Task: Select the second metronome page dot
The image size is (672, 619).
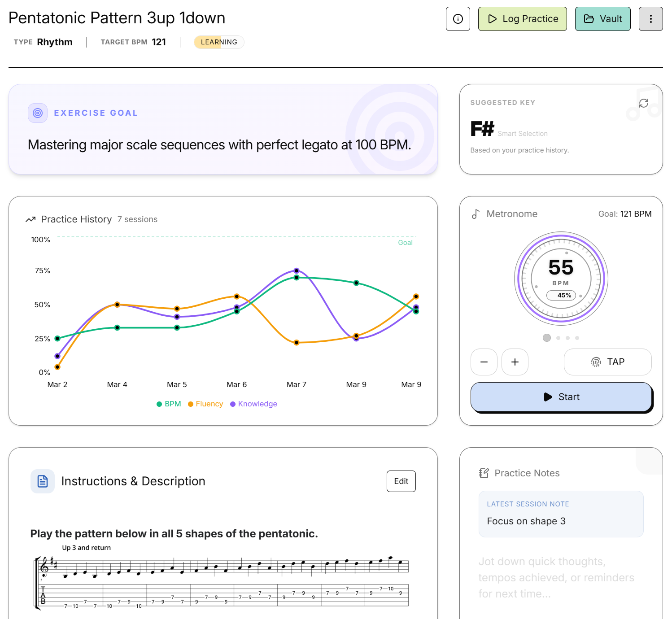Action: click(558, 338)
